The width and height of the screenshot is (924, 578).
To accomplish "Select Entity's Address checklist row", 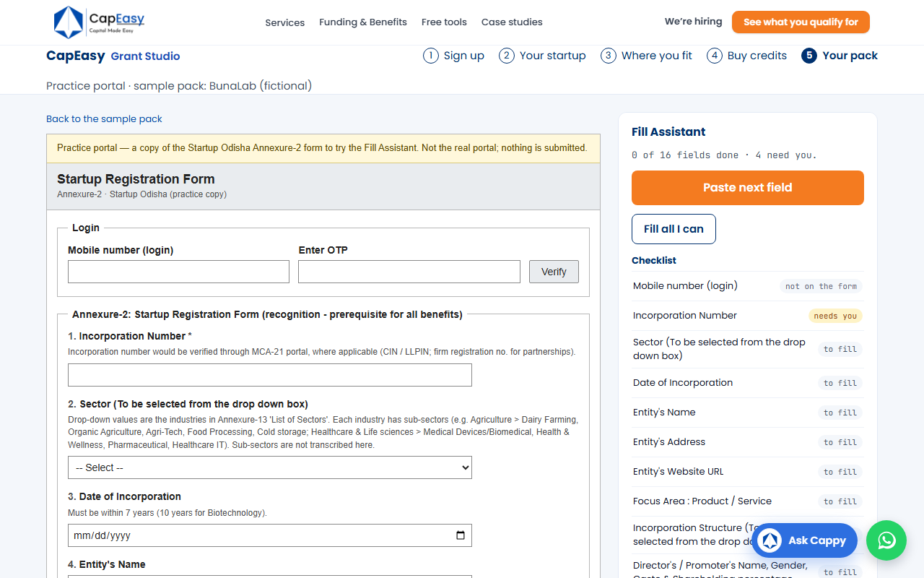I will (748, 442).
